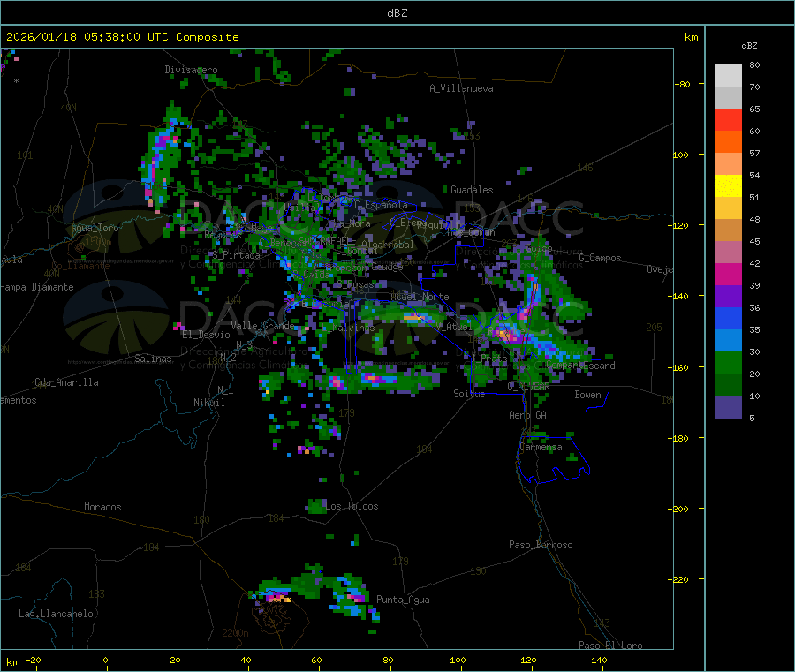Click the Divisadero map label

(x=191, y=70)
